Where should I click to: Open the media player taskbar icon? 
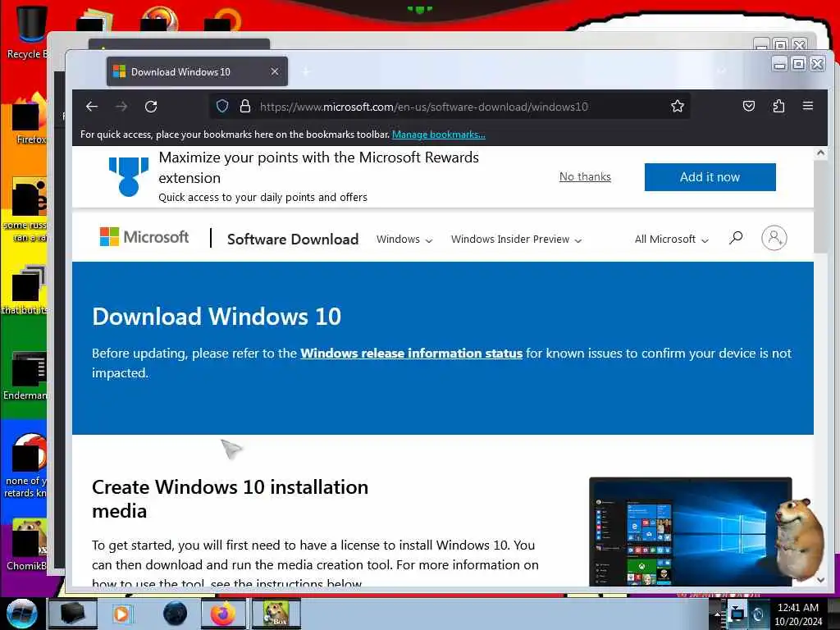tap(121, 614)
